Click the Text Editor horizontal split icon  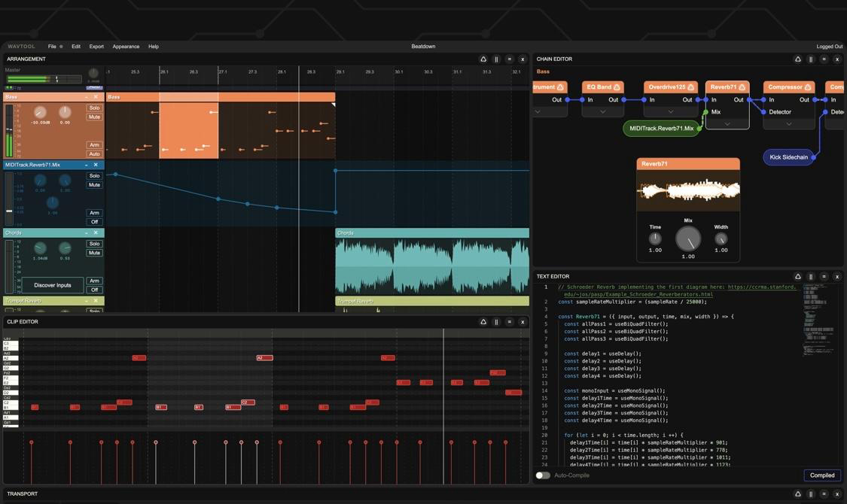tap(824, 276)
